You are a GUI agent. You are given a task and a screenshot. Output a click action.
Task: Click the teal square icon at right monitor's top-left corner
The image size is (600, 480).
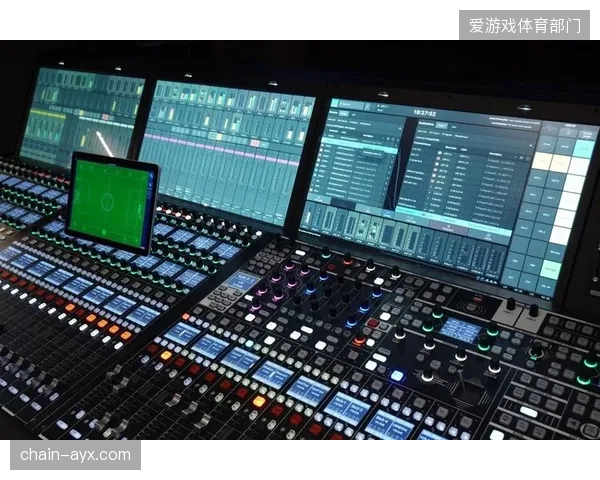coord(335,103)
